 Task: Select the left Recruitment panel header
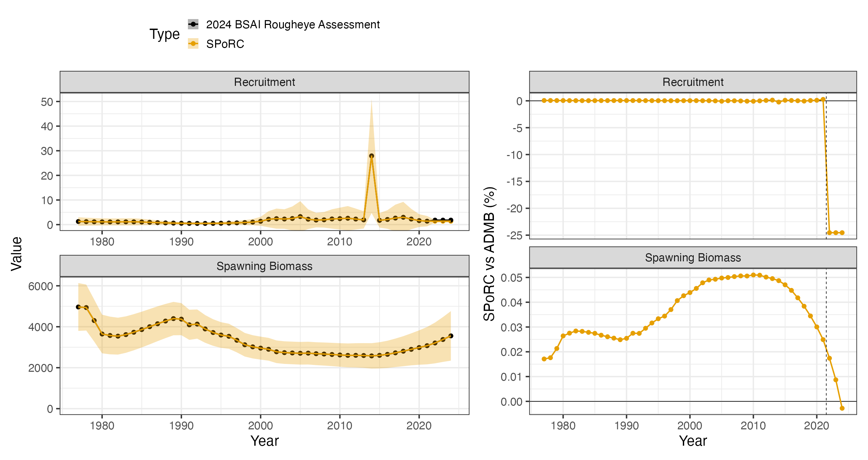coord(264,82)
